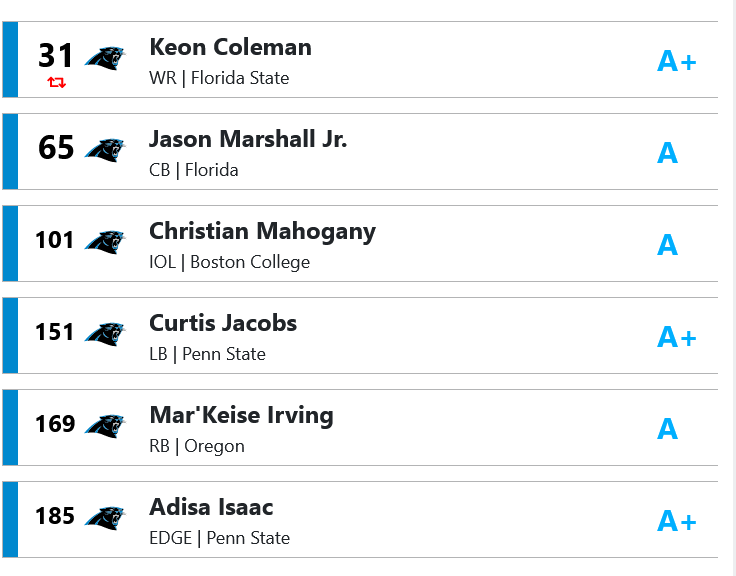Click the A grade for Jason Marshall Jr.

tap(667, 153)
